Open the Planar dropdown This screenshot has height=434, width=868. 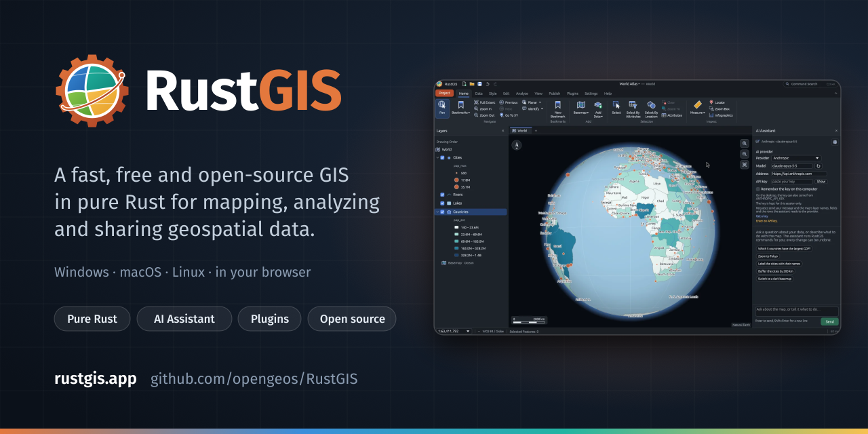point(533,102)
